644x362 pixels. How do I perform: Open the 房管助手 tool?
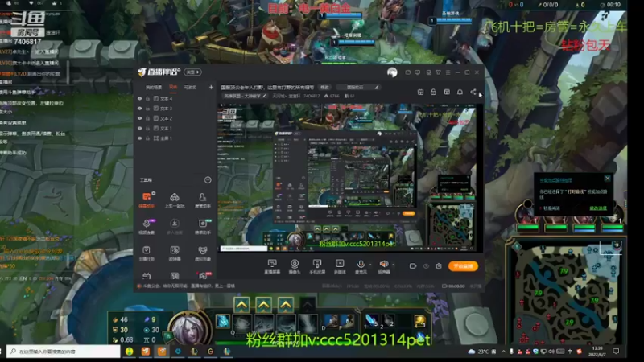203,200
